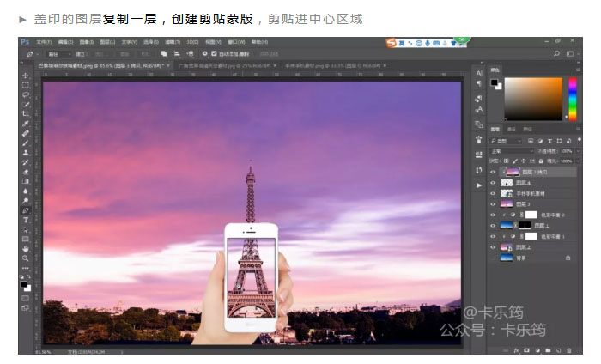Select the Move tool in the toolbar

coord(26,76)
